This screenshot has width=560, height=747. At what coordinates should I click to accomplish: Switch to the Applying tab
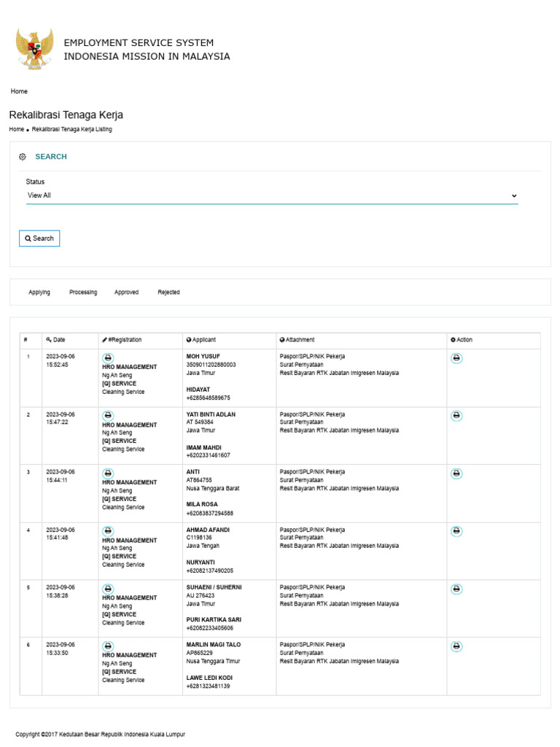(x=39, y=292)
